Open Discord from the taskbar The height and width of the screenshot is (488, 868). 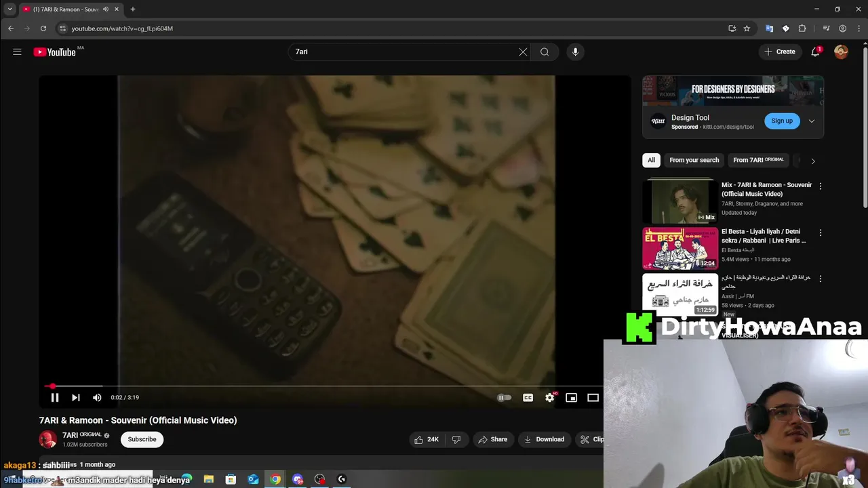tap(298, 479)
